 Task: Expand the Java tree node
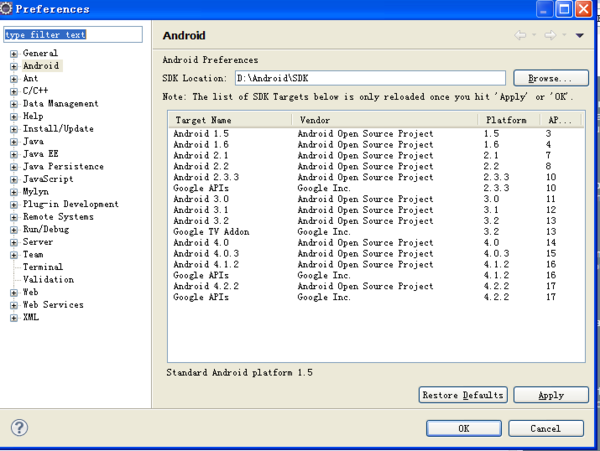tap(14, 142)
